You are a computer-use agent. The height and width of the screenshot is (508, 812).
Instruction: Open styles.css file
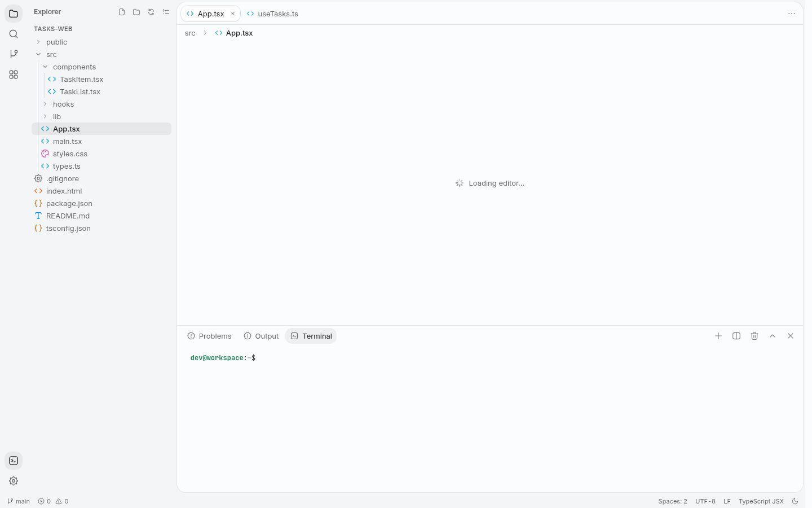pyautogui.click(x=101, y=154)
